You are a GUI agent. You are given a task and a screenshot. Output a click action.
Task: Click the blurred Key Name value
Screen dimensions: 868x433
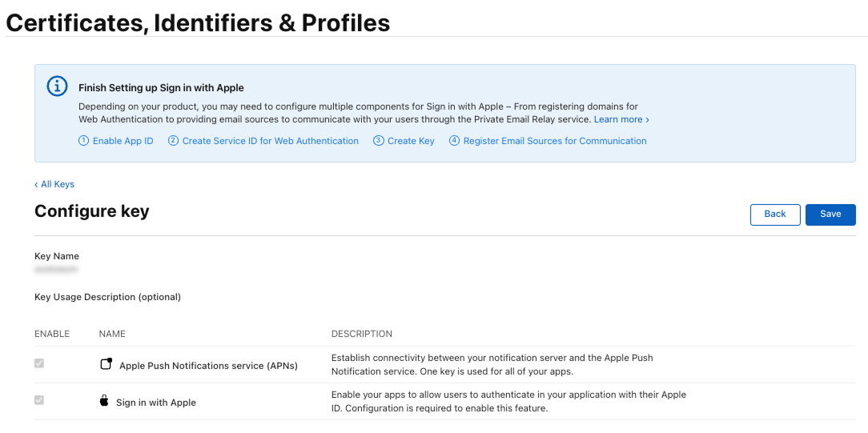56,271
